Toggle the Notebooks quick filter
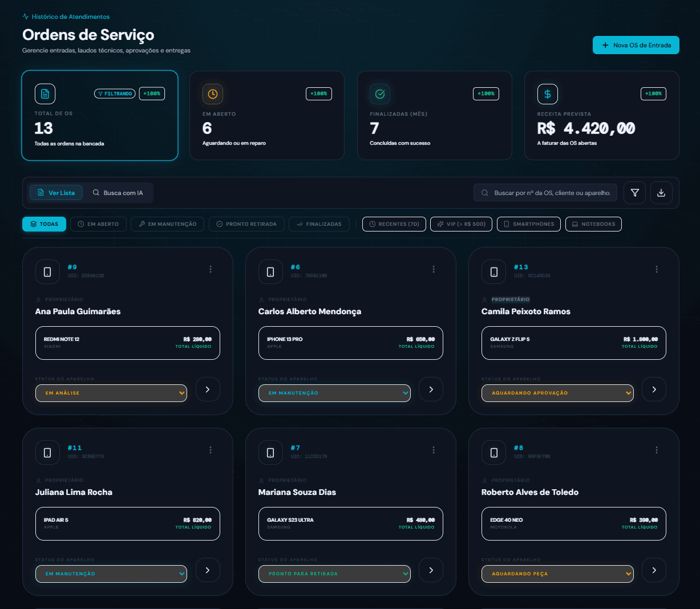Image resolution: width=700 pixels, height=609 pixels. [593, 224]
